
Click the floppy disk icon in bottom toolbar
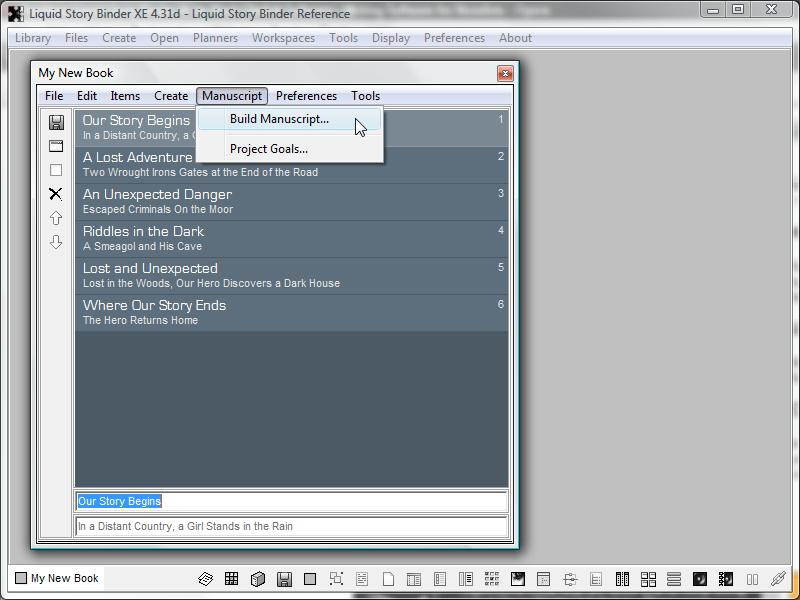click(x=284, y=579)
